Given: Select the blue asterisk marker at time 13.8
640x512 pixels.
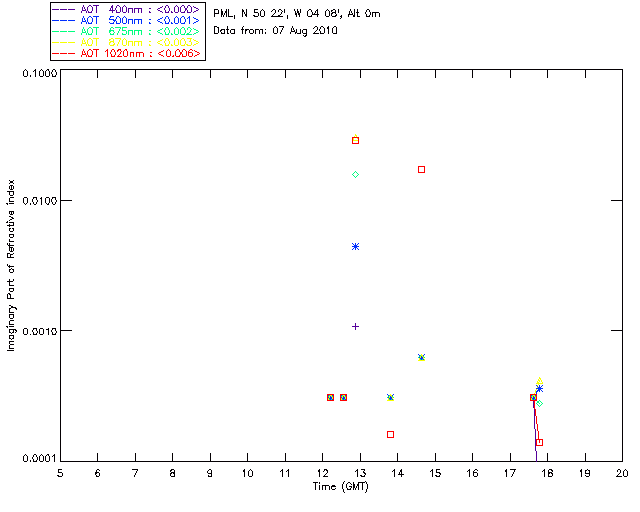Looking at the screenshot, I should 391,398.
